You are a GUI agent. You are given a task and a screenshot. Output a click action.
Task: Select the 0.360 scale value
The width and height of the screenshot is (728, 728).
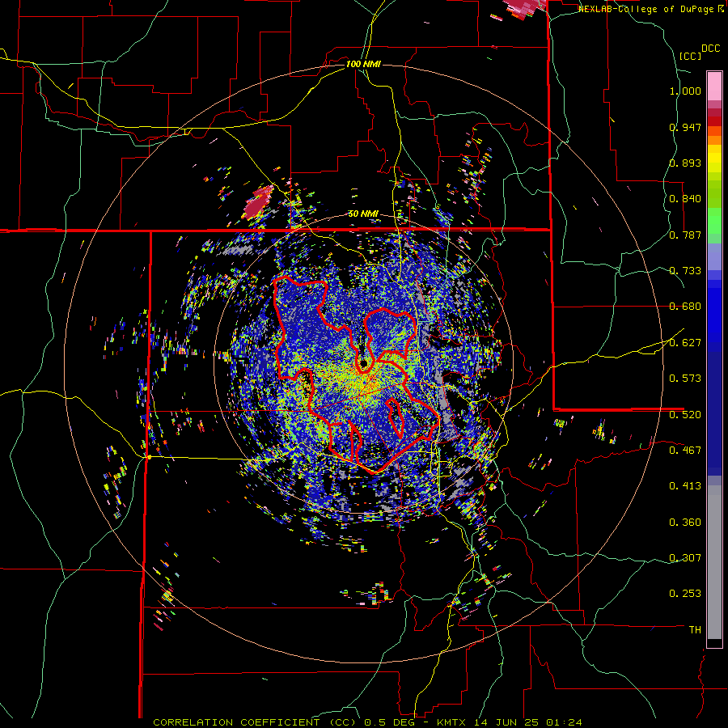pos(685,523)
